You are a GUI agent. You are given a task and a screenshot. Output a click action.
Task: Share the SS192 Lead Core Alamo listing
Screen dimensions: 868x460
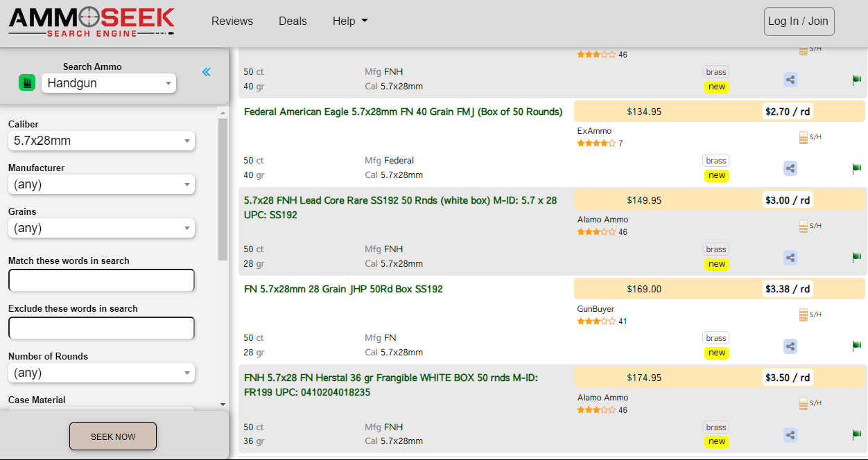[790, 258]
